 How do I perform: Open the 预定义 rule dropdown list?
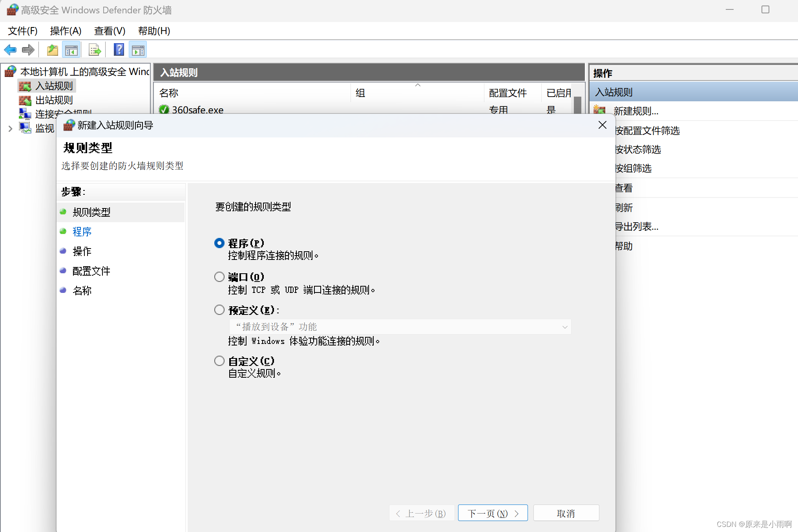coord(564,327)
